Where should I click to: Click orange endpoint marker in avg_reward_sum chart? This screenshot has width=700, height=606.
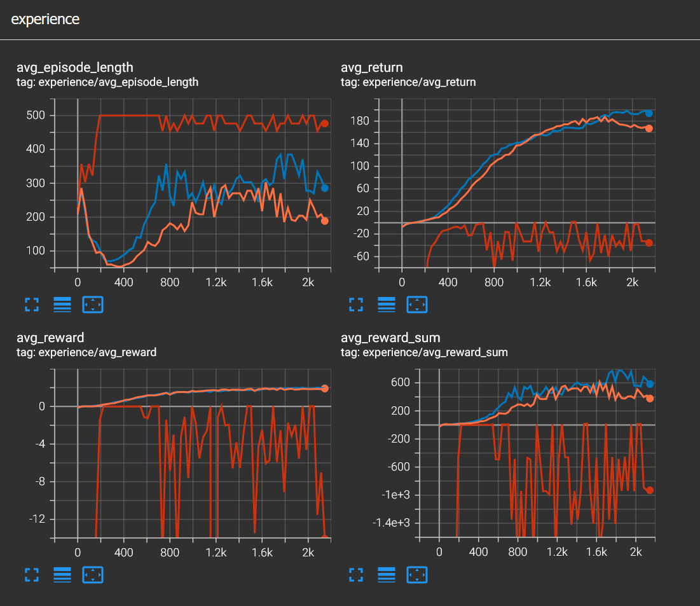tap(650, 399)
